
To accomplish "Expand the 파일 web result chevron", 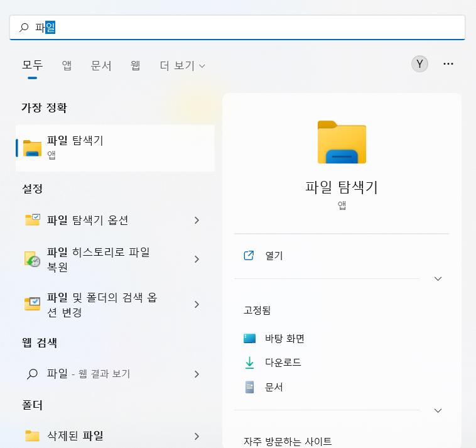I will pos(197,374).
